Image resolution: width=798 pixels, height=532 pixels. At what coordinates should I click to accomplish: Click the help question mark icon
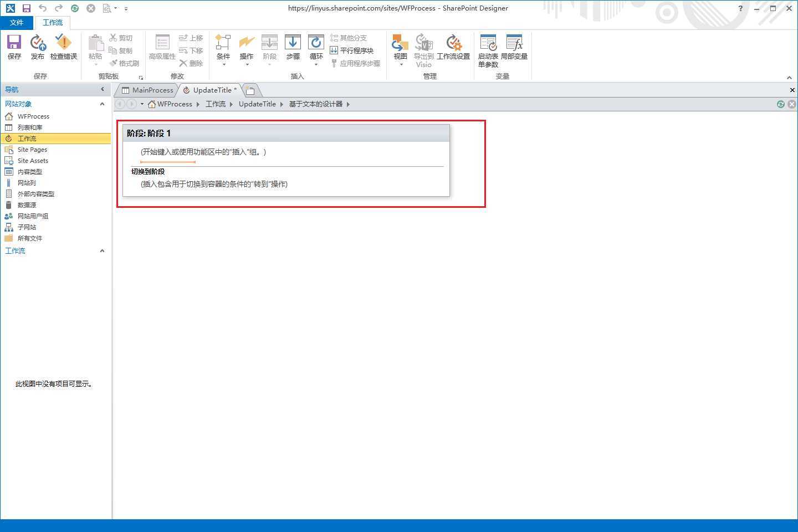pos(740,8)
